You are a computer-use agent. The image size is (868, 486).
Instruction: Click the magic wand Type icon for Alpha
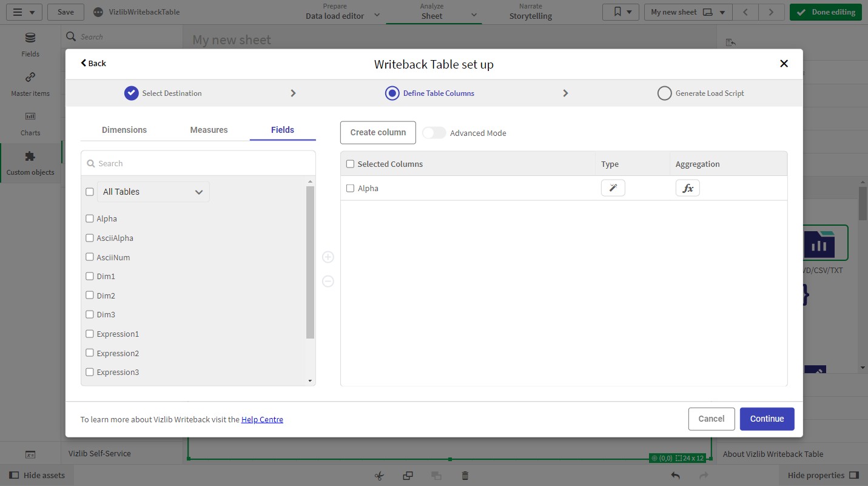pyautogui.click(x=613, y=188)
